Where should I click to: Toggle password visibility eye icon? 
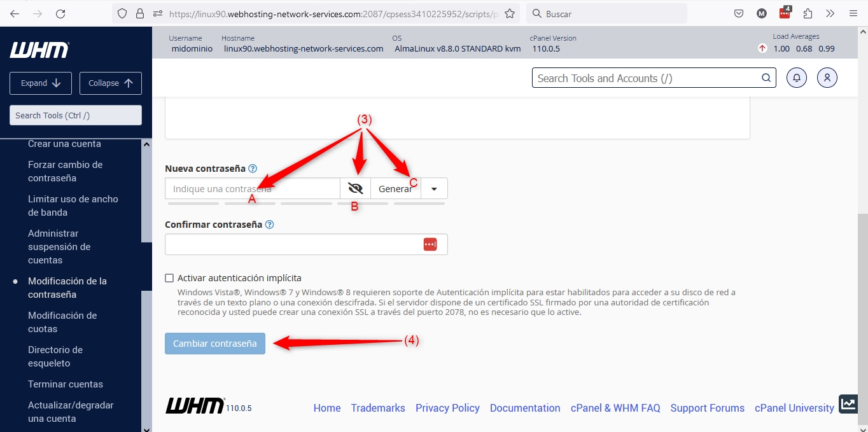355,188
